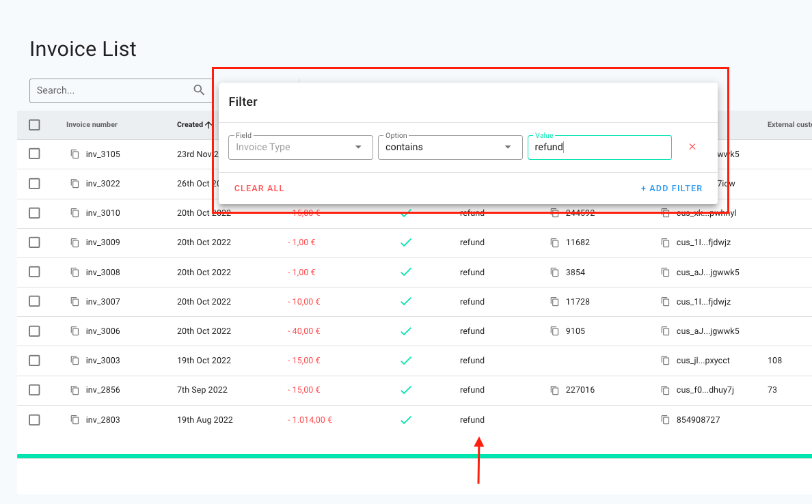Copy receipt number 11682
The width and height of the screenshot is (812, 504).
click(554, 242)
